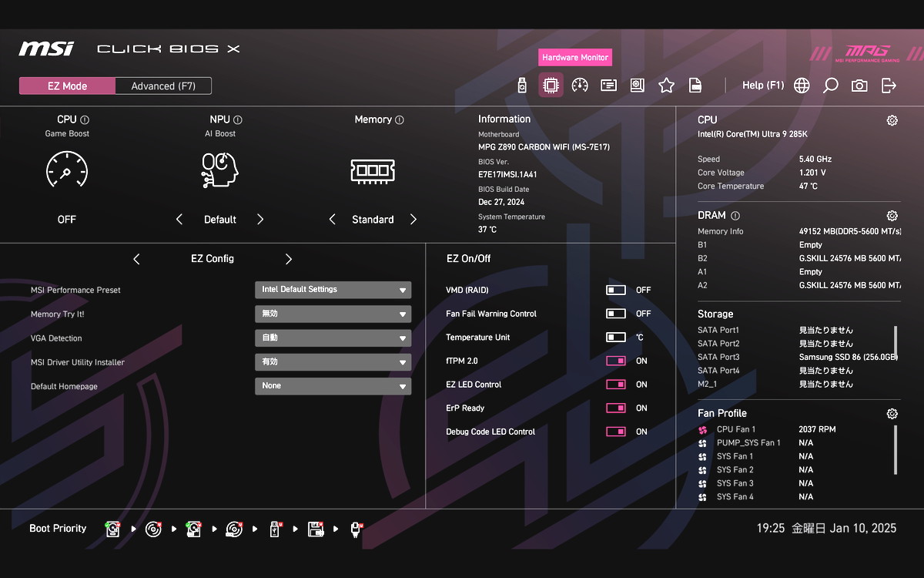Click the CPU Fan 1 2037 RPM value
This screenshot has height=578, width=924.
pos(817,429)
